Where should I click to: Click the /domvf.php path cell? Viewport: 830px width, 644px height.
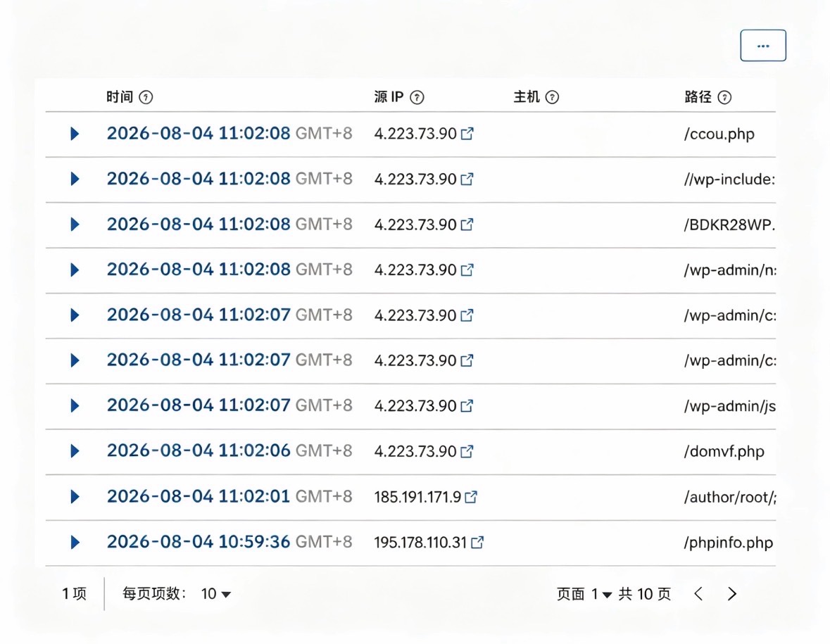click(724, 452)
